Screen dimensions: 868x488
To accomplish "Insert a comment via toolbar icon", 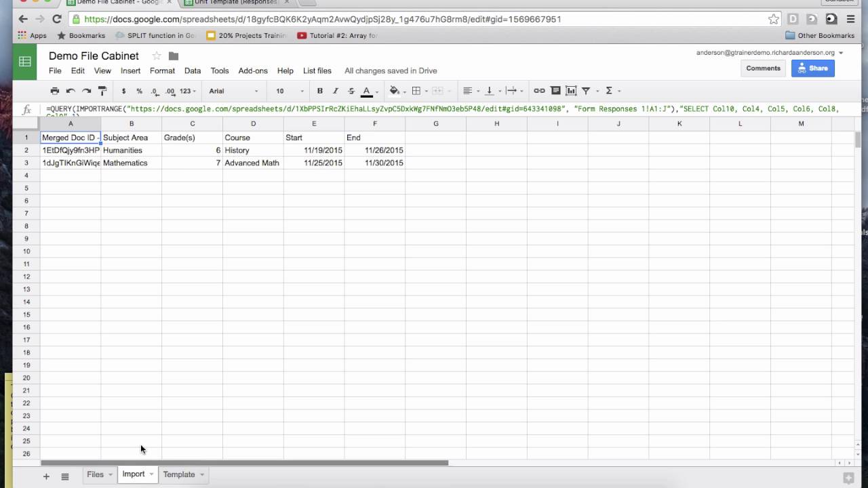I will coord(555,91).
